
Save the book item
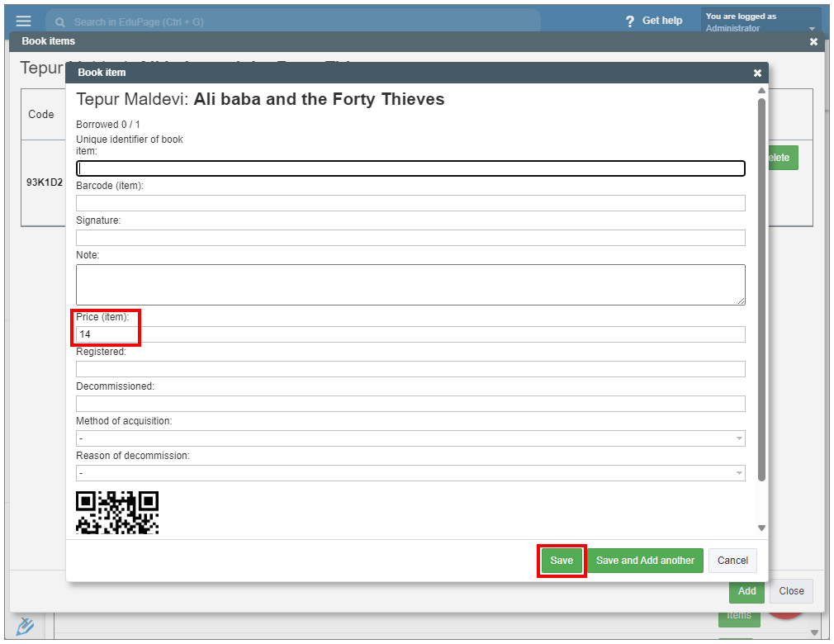coord(562,561)
